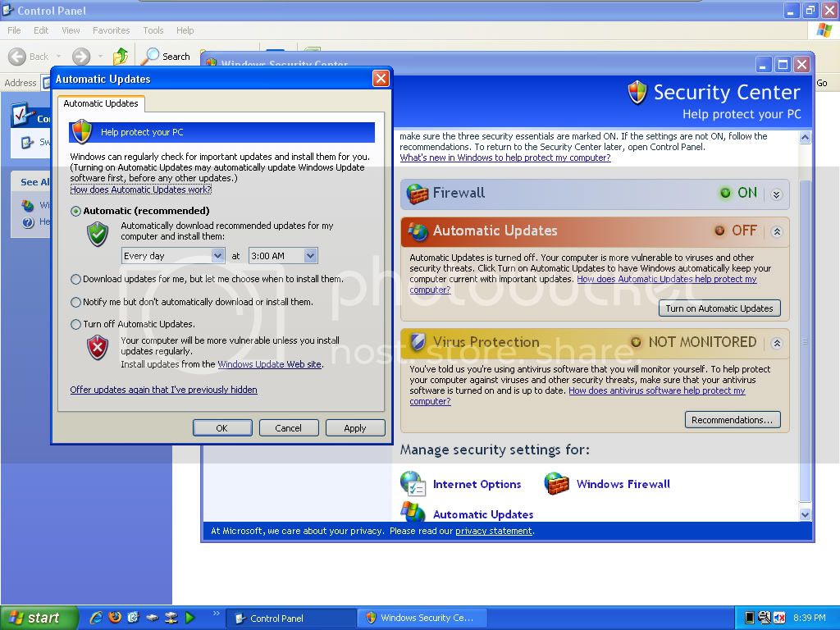Open Security Center shield icon in header
Screen dimensions: 840x630
tap(637, 93)
